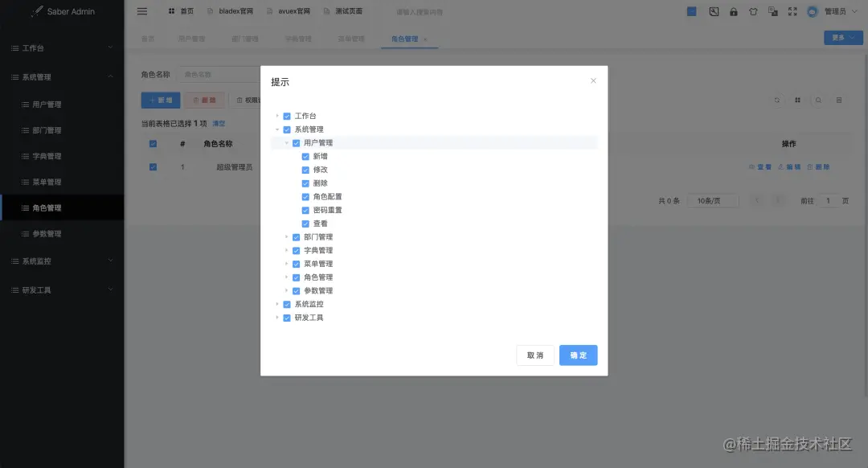Open the column settings grid icon
The height and width of the screenshot is (468, 868).
(x=796, y=100)
